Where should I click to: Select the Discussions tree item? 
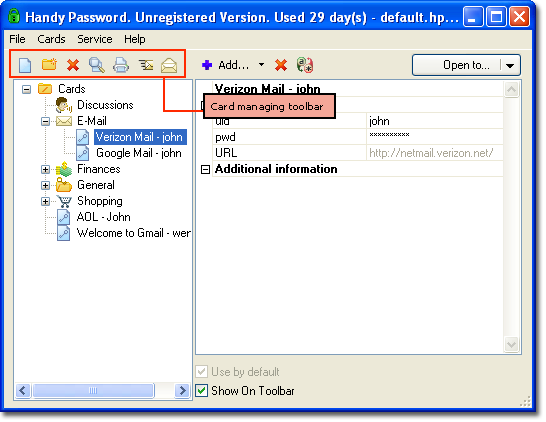pyautogui.click(x=105, y=105)
